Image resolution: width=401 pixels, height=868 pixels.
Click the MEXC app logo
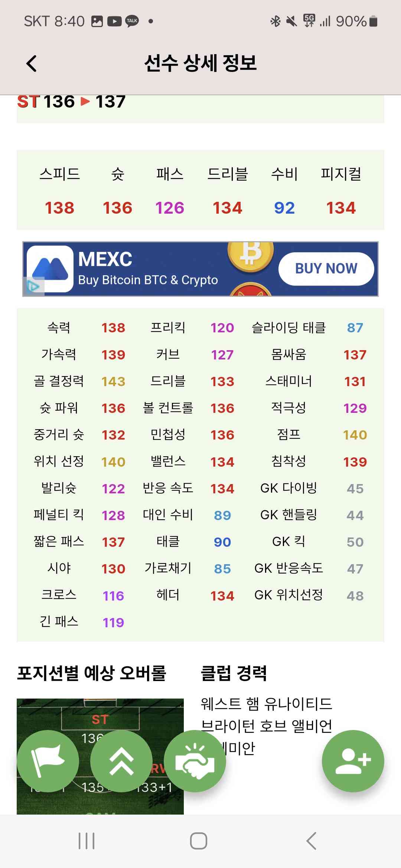50,269
